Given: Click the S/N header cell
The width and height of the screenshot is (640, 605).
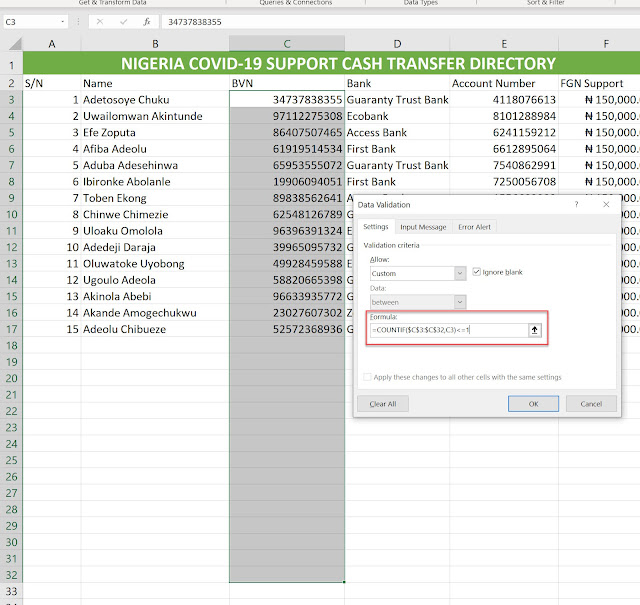Looking at the screenshot, I should [x=52, y=83].
